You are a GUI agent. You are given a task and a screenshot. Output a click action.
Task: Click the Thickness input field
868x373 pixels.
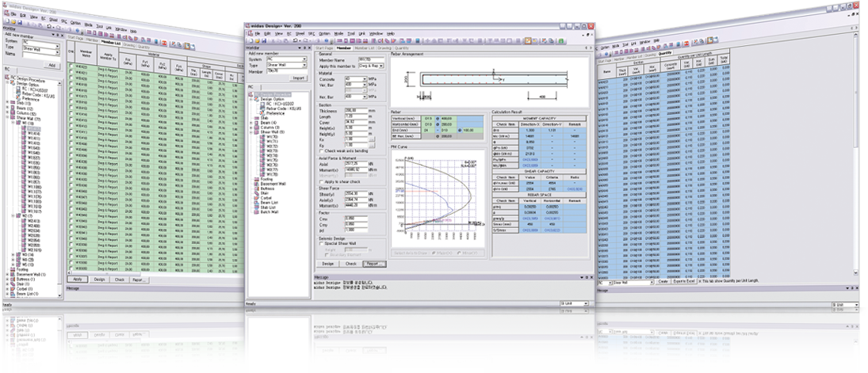(357, 111)
